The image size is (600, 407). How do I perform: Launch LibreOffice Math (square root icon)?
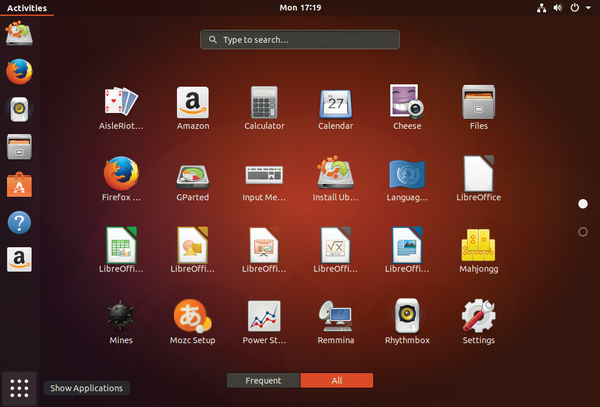(x=336, y=250)
